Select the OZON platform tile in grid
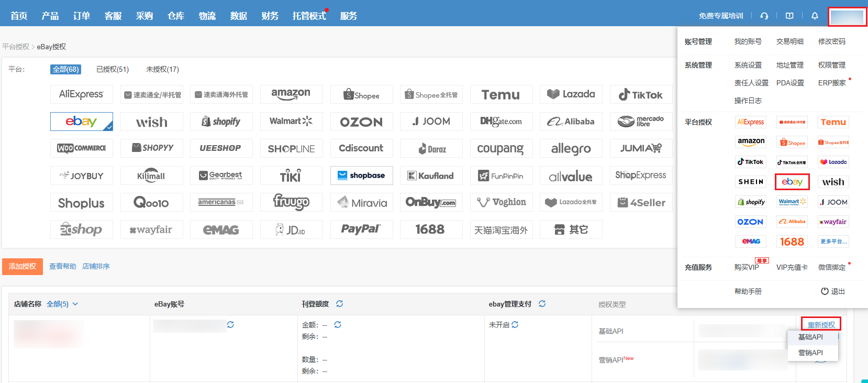This screenshot has width=868, height=383. (x=361, y=122)
